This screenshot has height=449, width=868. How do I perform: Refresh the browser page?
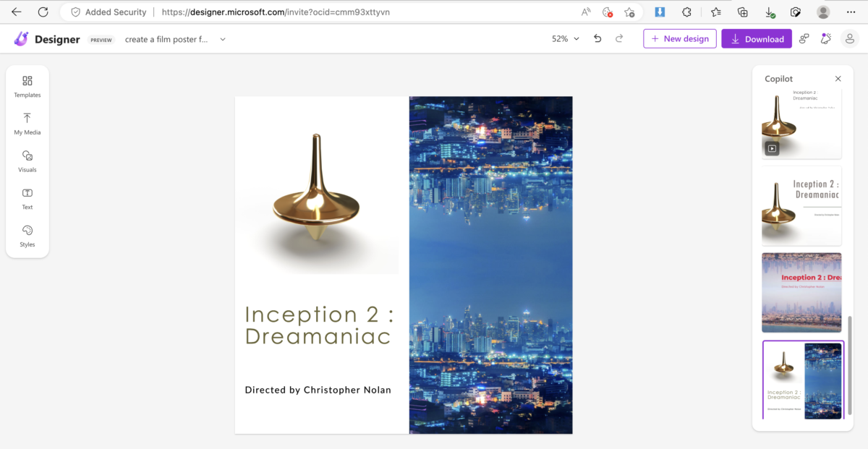pyautogui.click(x=43, y=12)
